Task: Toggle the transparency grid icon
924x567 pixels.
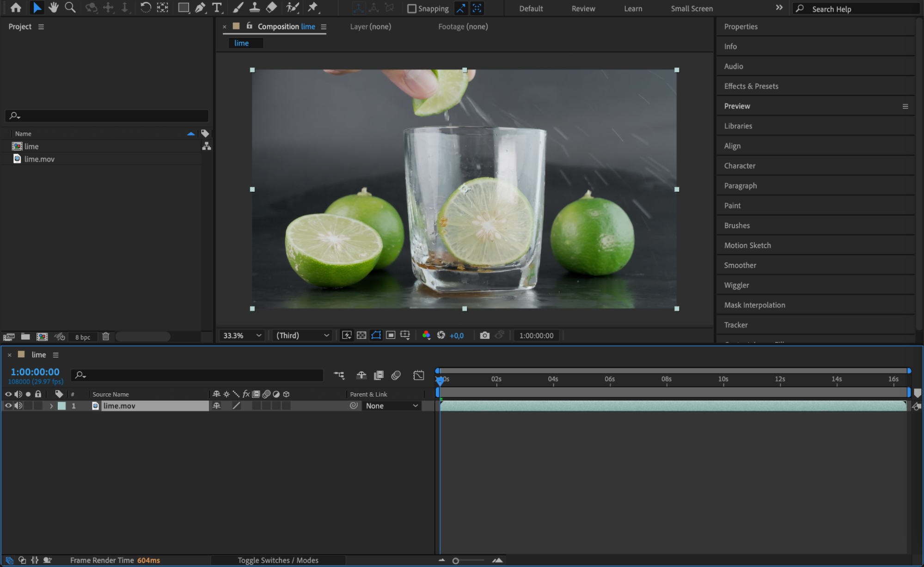Action: tap(361, 335)
